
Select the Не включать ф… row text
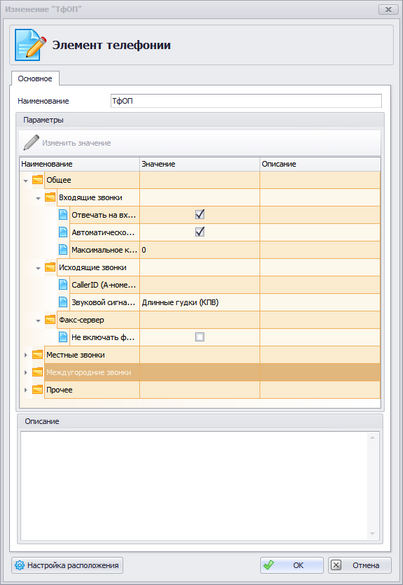pyautogui.click(x=103, y=337)
